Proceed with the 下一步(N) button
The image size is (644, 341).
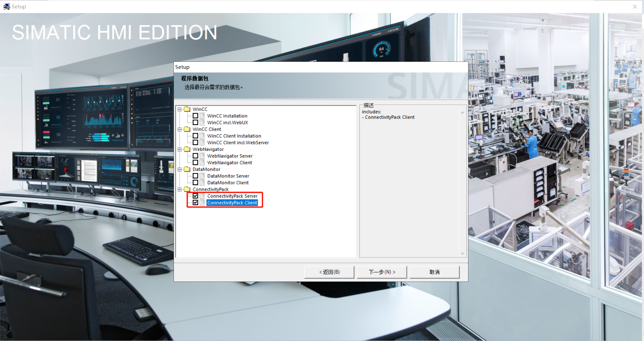382,272
